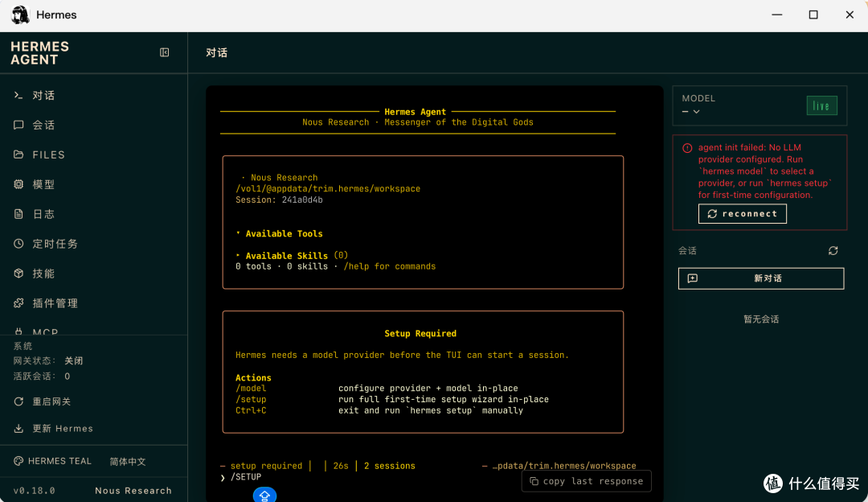868x502 pixels.
Task: Click the 暂无会话 empty list label
Action: [760, 319]
